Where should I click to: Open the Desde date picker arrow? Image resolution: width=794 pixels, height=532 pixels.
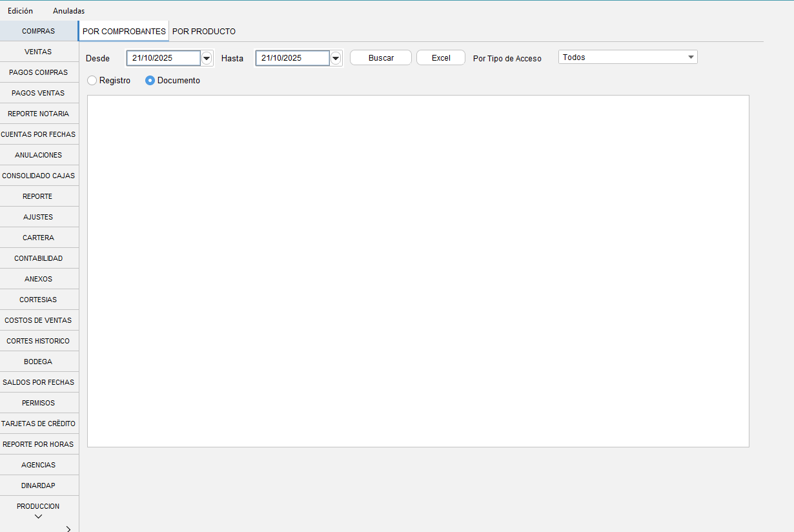pos(207,58)
